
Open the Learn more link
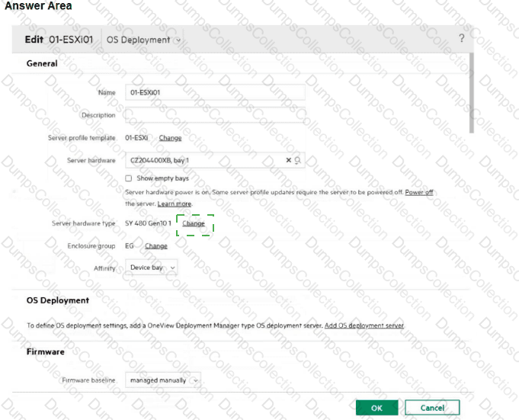coord(175,204)
